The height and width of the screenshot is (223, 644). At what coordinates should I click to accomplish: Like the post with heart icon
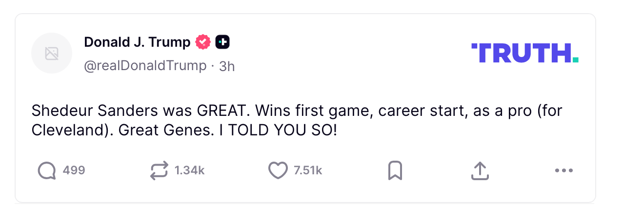click(278, 170)
